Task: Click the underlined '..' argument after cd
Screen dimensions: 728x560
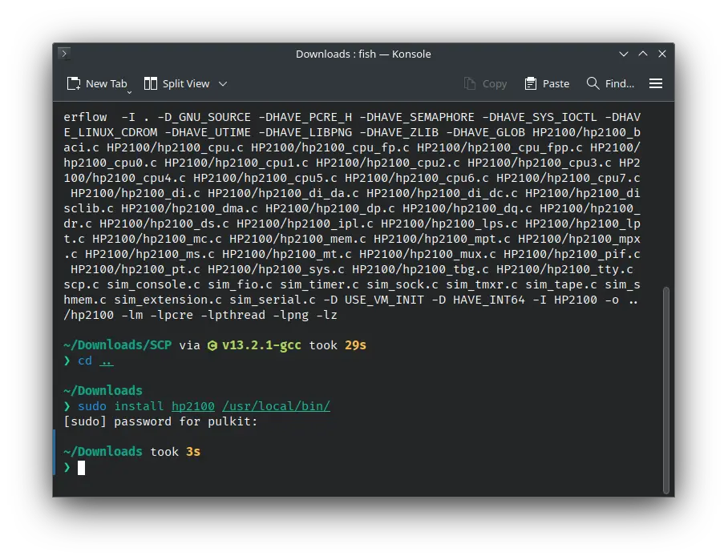Action: click(107, 361)
